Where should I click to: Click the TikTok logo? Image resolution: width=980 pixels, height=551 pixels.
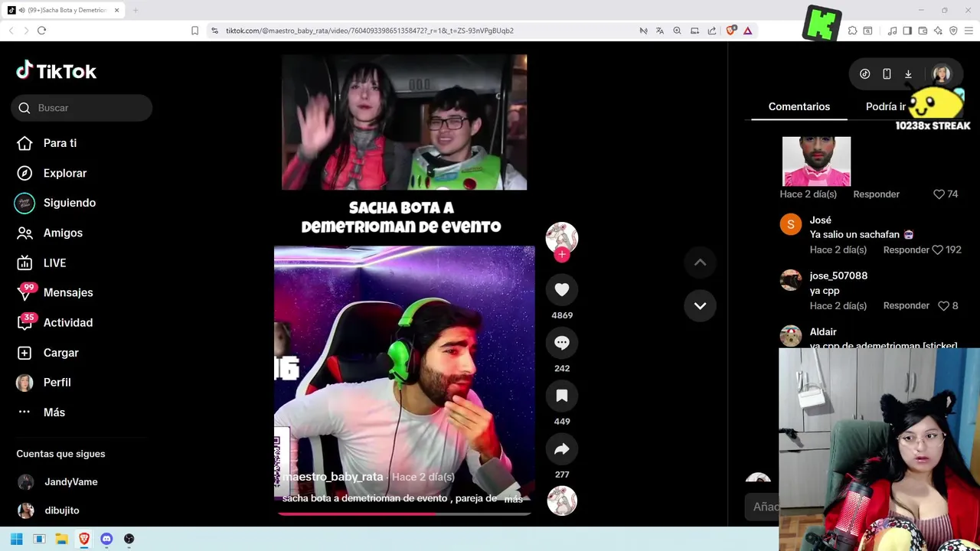(56, 71)
